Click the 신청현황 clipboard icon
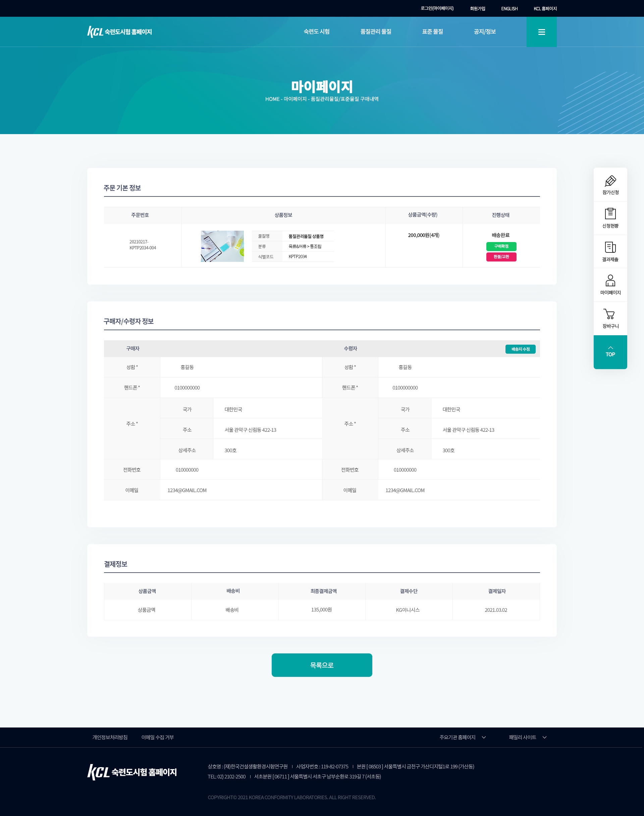644x816 pixels. [610, 214]
